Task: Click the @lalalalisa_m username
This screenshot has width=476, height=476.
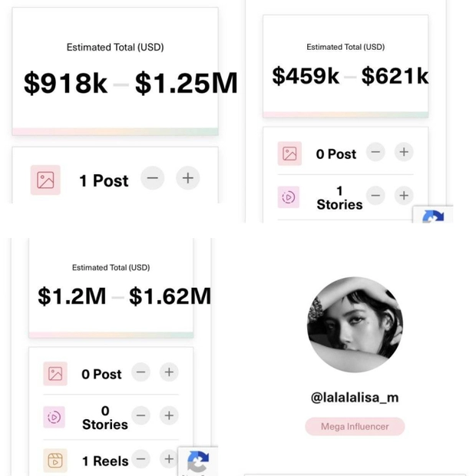Action: 355,398
